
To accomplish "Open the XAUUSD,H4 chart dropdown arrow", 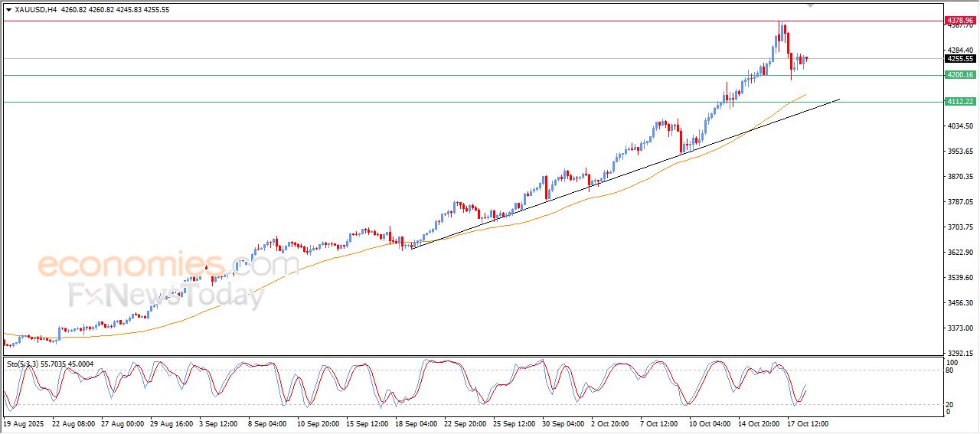I will pos(8,10).
